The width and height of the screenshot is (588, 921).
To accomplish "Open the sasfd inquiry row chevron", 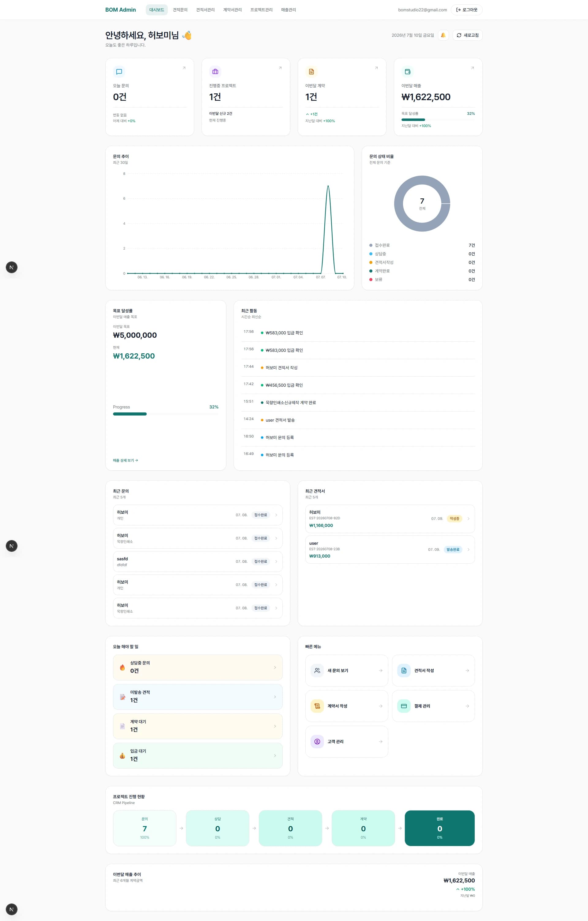I will click(x=276, y=562).
